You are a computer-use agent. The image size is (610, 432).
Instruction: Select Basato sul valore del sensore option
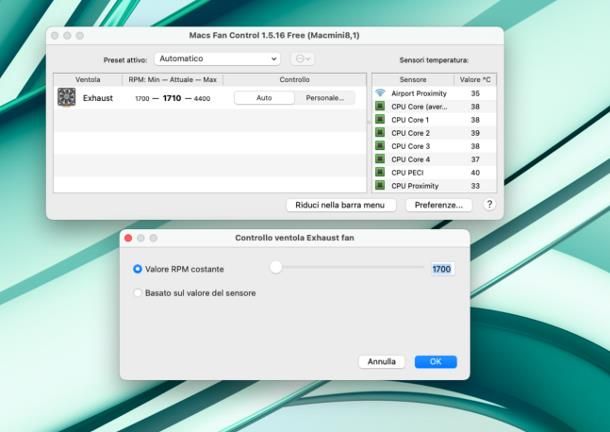[x=137, y=293]
